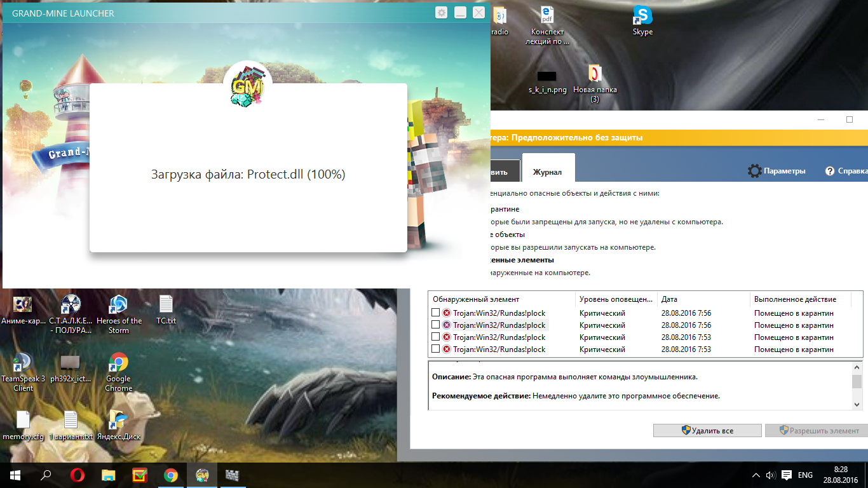Viewport: 868px width, 488px height.
Task: Open Параметры in the Defender window
Action: [776, 171]
